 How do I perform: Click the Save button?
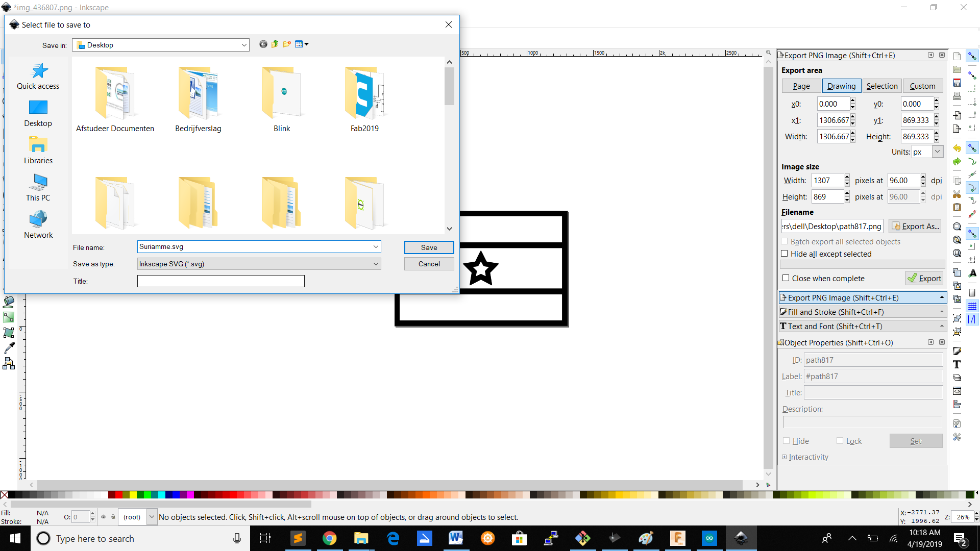(x=429, y=247)
